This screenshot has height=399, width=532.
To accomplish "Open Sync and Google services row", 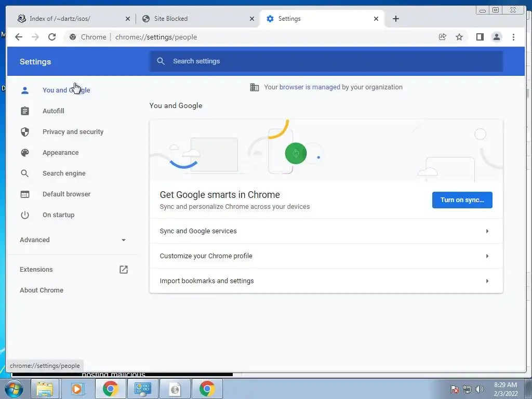I will click(x=326, y=231).
